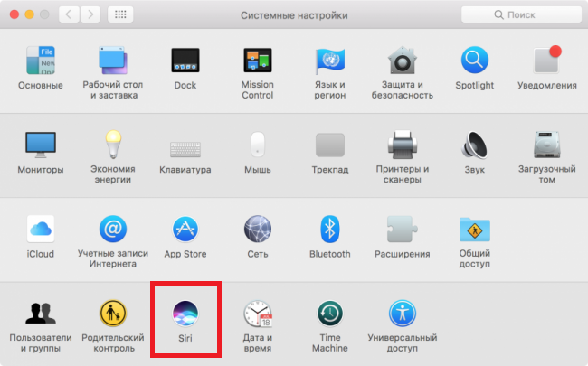Close the Системные настройки window

[14, 14]
